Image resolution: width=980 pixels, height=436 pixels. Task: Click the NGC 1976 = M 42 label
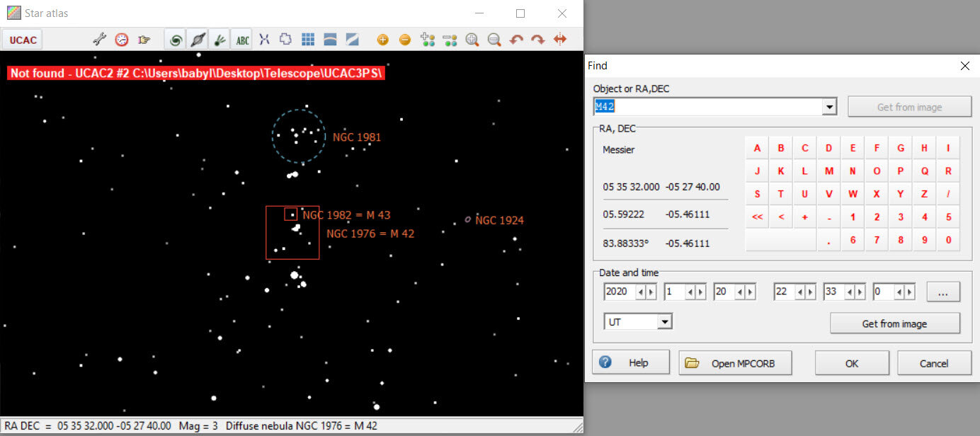pyautogui.click(x=370, y=233)
